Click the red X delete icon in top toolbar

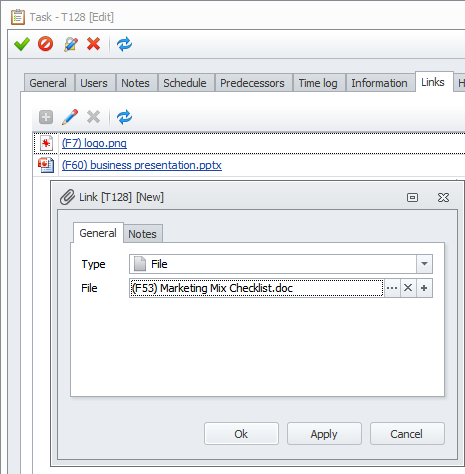click(x=94, y=44)
